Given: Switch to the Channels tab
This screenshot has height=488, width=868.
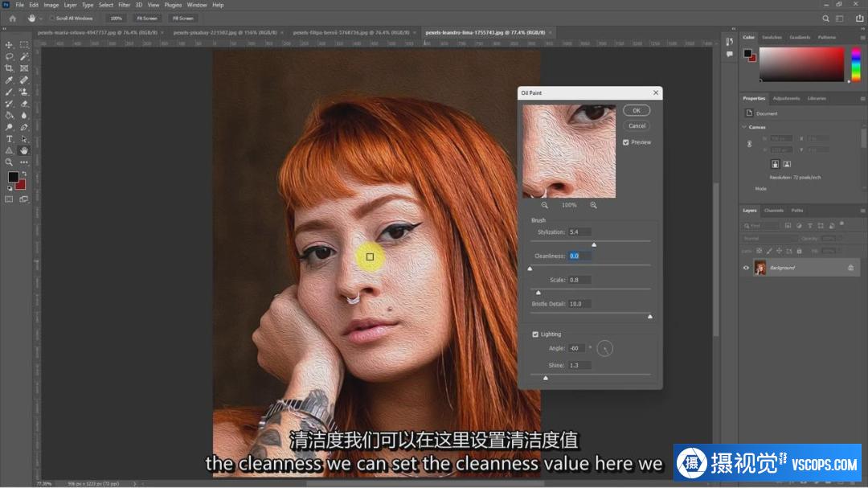Looking at the screenshot, I should (774, 211).
